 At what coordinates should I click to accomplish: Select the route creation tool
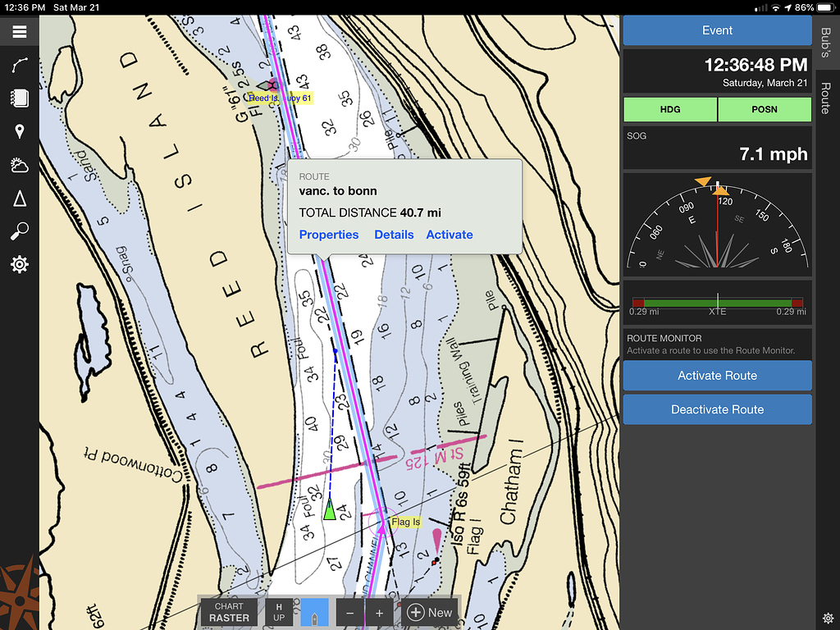tap(19, 65)
